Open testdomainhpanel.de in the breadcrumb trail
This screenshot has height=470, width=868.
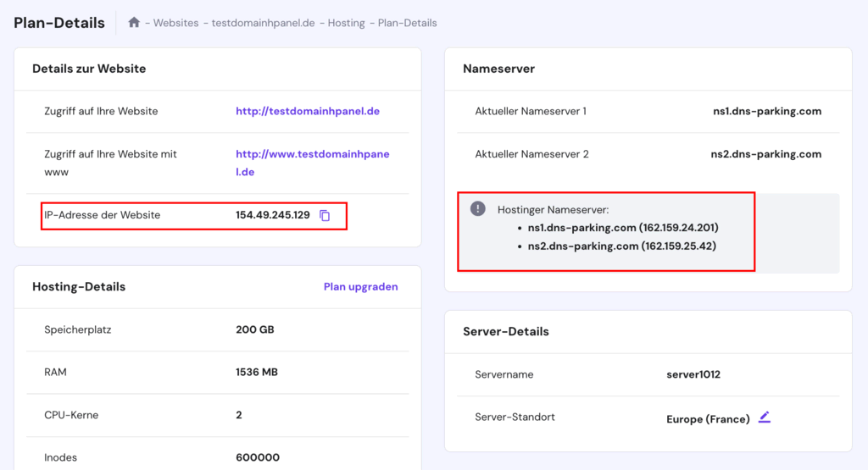(x=262, y=23)
